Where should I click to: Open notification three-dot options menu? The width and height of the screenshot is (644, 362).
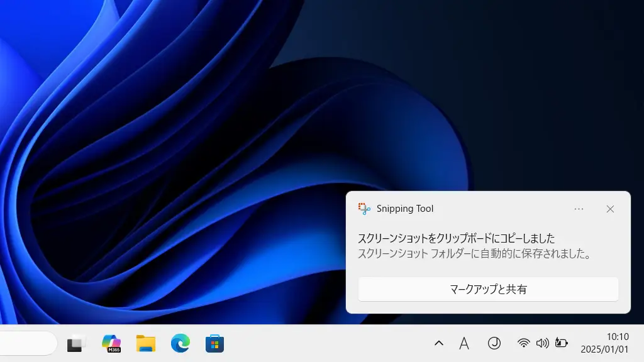click(x=579, y=209)
